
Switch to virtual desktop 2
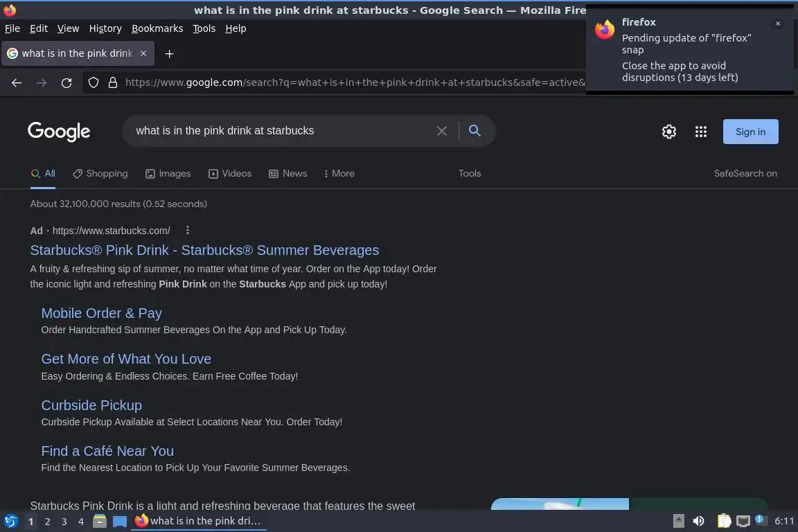47,522
